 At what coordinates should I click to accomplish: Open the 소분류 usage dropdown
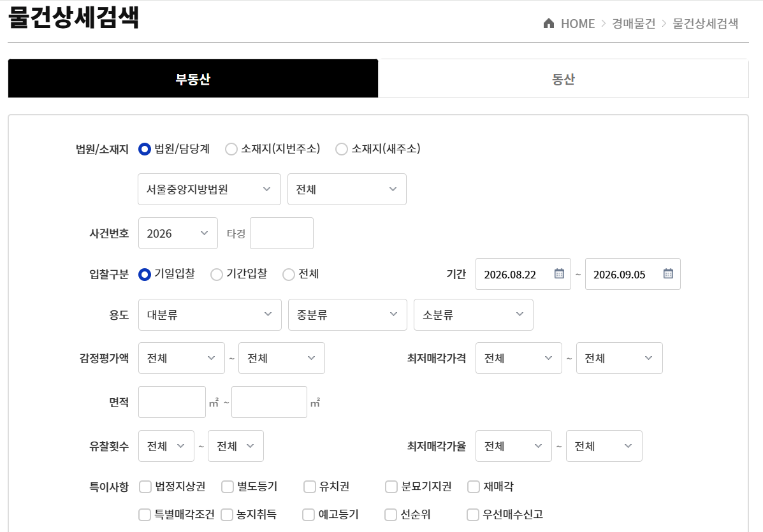474,315
